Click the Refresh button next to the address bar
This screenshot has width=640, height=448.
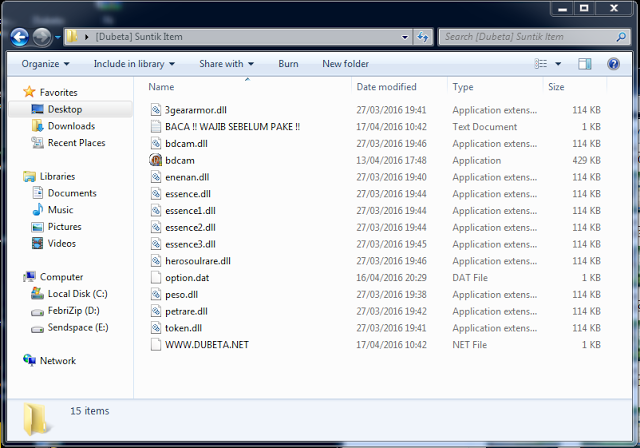click(x=423, y=37)
